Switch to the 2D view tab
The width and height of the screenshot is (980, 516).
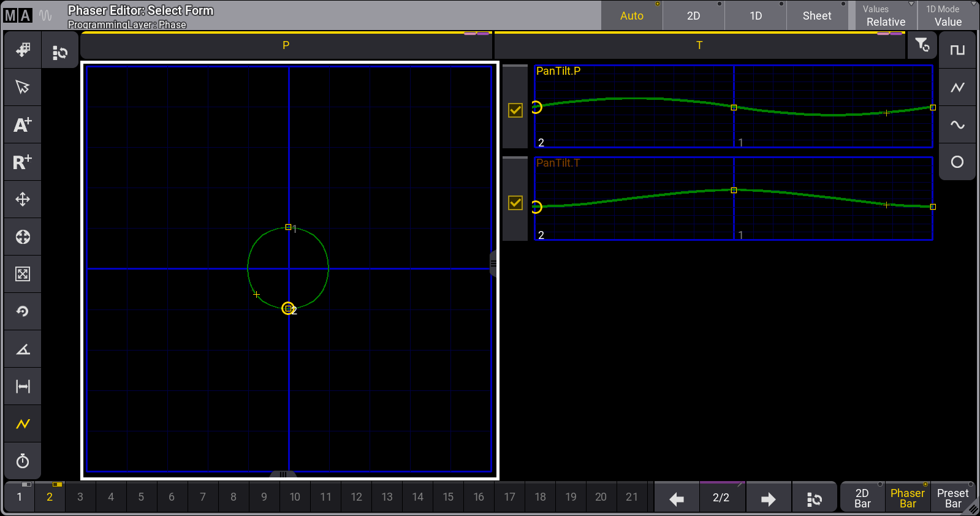[693, 16]
